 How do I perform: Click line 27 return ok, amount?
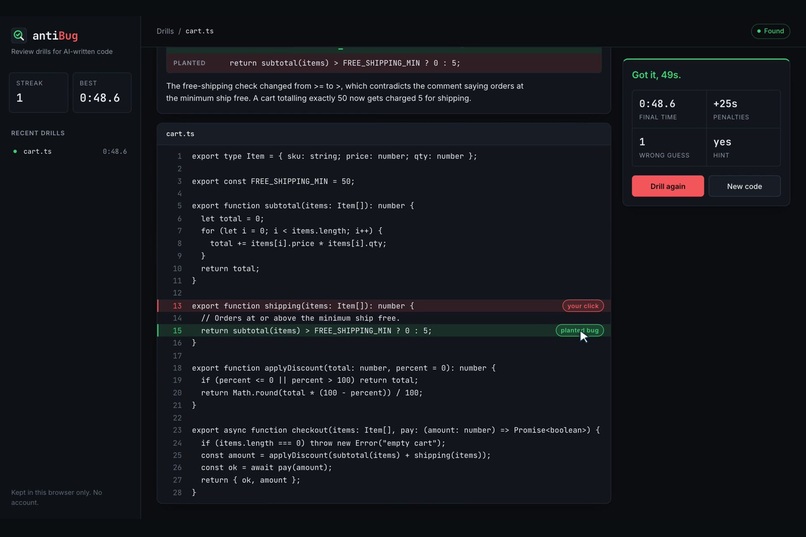click(x=250, y=480)
